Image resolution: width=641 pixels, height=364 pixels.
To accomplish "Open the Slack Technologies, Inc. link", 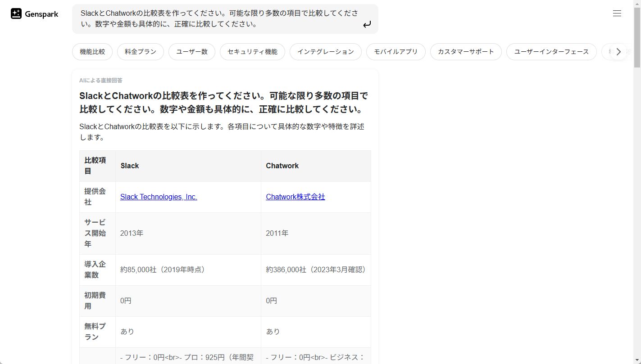I will pos(159,197).
